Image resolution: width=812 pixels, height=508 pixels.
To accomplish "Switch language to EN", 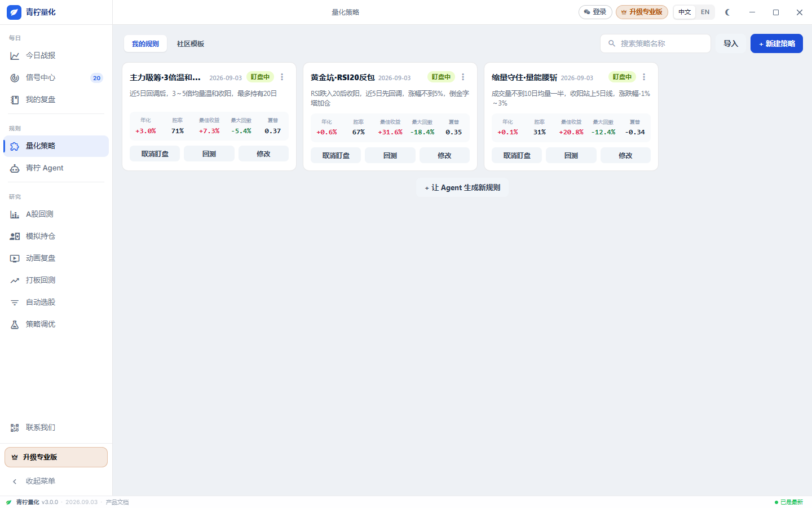I will pos(705,12).
